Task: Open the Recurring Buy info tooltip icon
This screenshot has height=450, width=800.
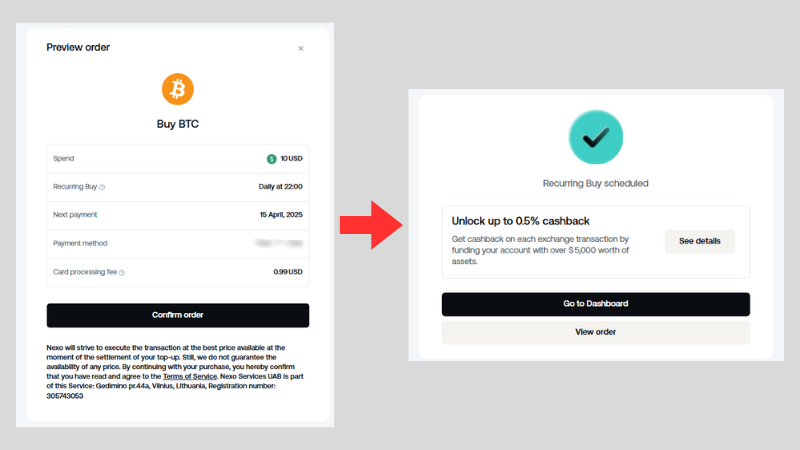Action: pos(102,187)
